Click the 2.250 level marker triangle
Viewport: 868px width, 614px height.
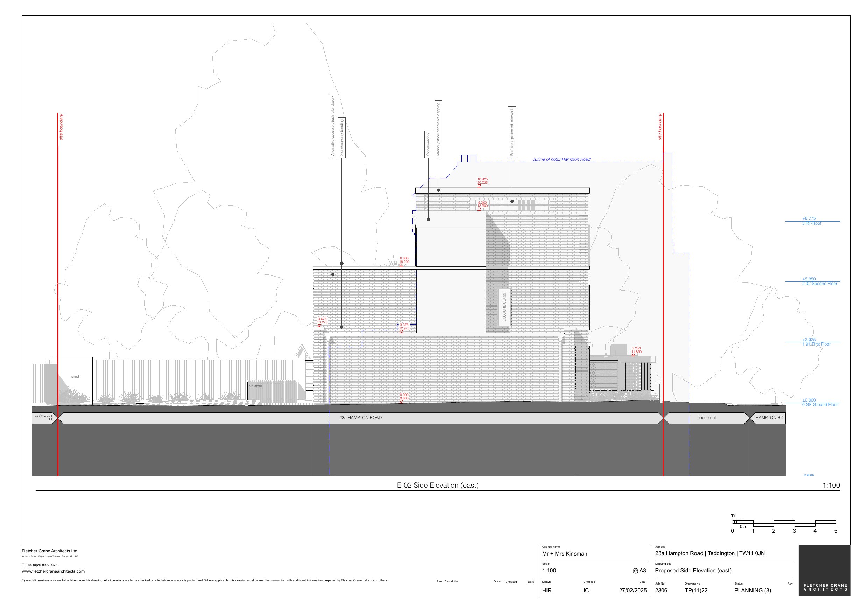(x=633, y=355)
